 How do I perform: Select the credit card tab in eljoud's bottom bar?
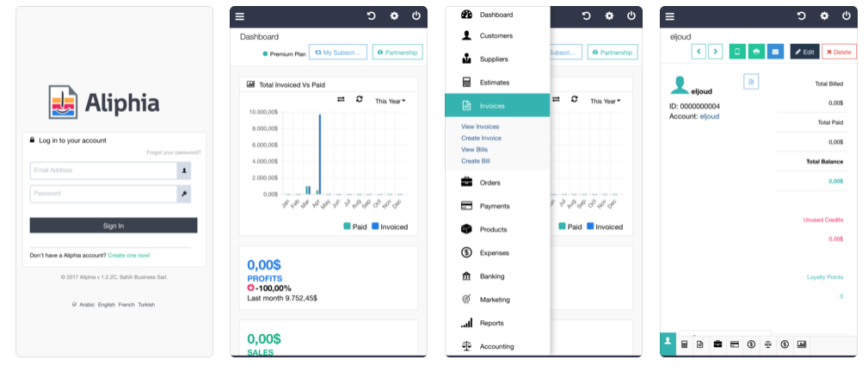pos(734,344)
